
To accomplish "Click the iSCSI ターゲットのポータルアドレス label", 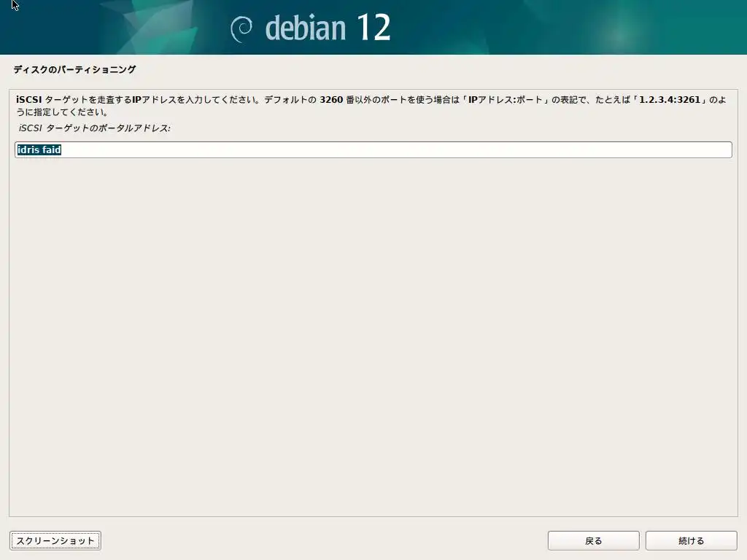I will [x=94, y=128].
